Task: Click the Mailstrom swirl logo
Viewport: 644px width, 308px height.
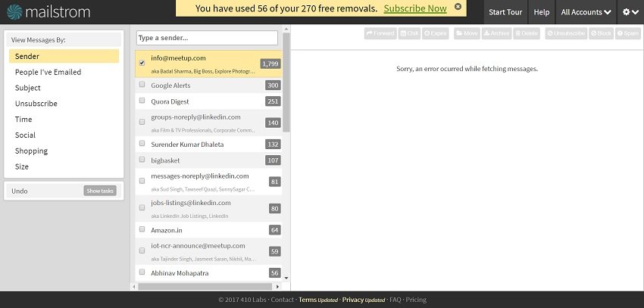Action: [x=15, y=12]
